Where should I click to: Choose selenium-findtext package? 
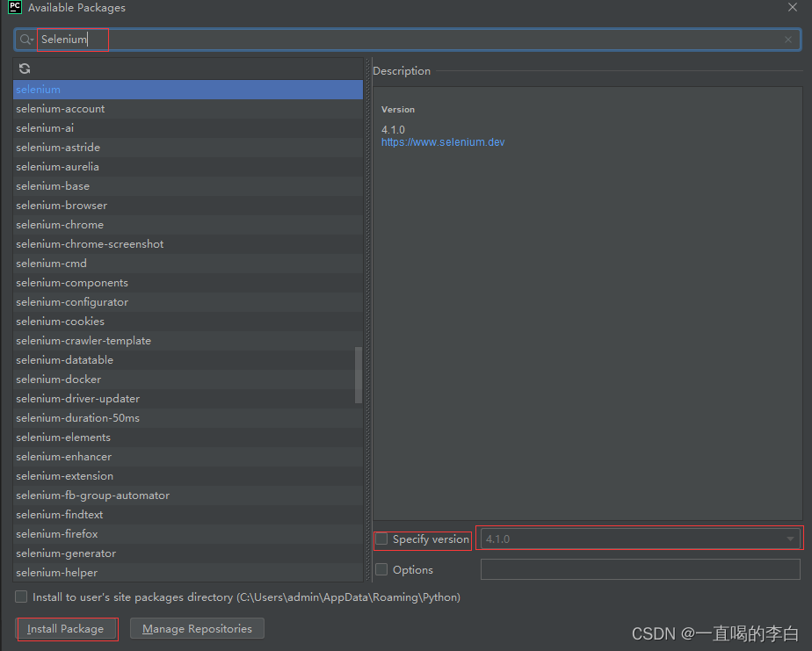[x=188, y=515]
